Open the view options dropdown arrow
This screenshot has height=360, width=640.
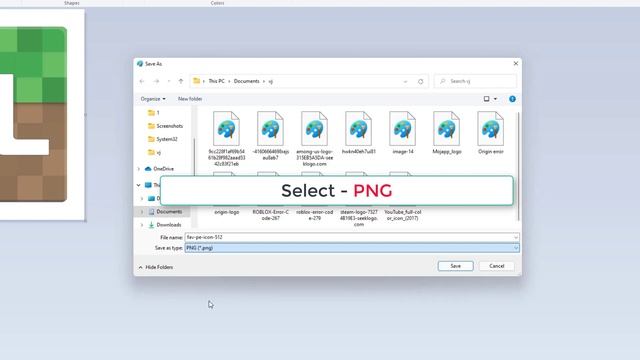point(496,99)
